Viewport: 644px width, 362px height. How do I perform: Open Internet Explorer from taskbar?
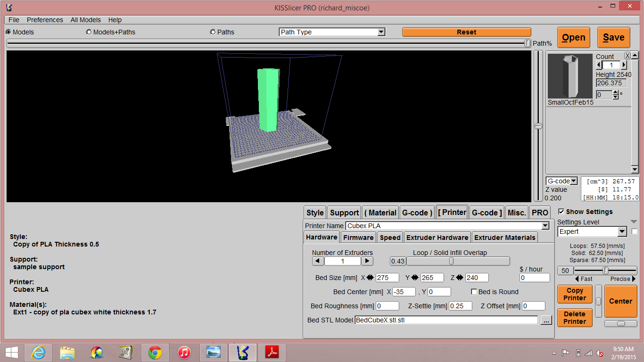(x=38, y=352)
